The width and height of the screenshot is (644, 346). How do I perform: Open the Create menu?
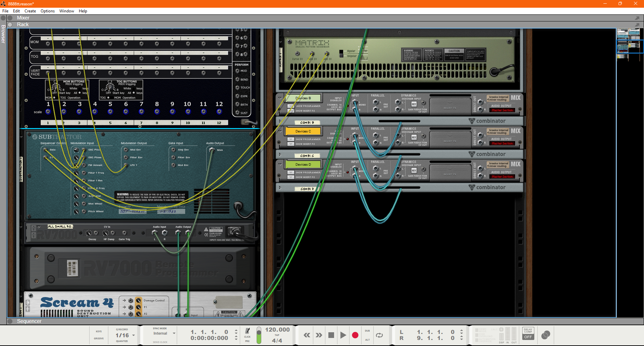pyautogui.click(x=30, y=11)
